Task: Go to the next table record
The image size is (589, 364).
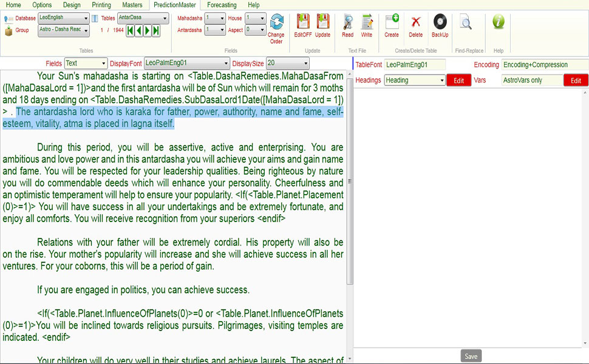Action: (x=147, y=30)
